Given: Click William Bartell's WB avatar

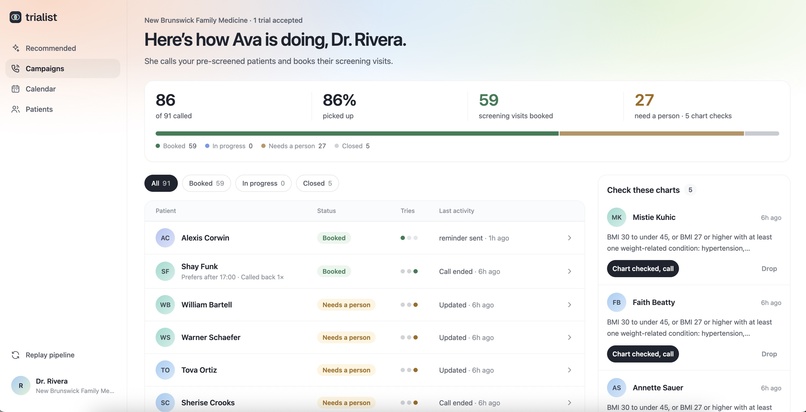Looking at the screenshot, I should tap(165, 305).
